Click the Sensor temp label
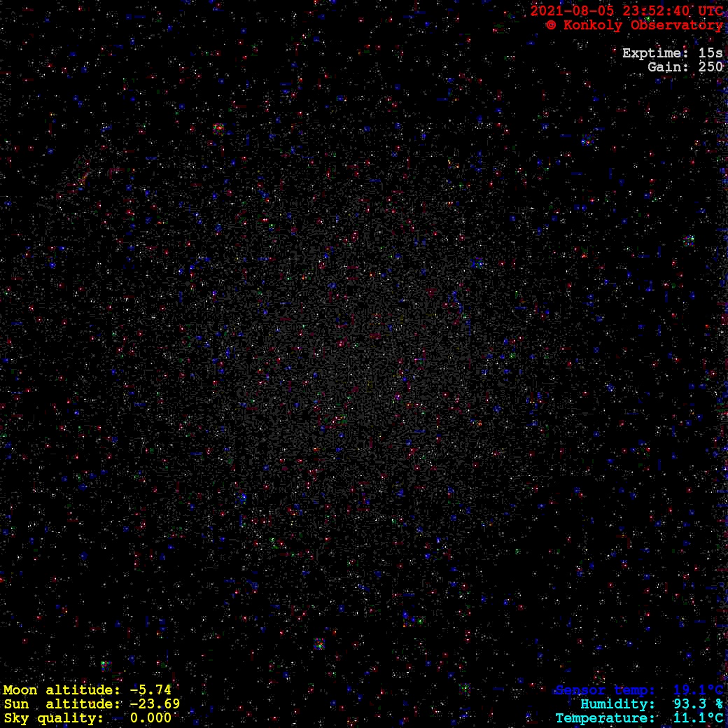The height and width of the screenshot is (728, 728). tap(605, 690)
